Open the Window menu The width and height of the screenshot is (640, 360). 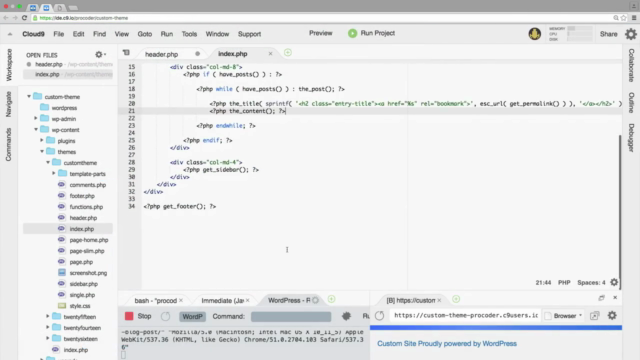pyautogui.click(x=217, y=34)
